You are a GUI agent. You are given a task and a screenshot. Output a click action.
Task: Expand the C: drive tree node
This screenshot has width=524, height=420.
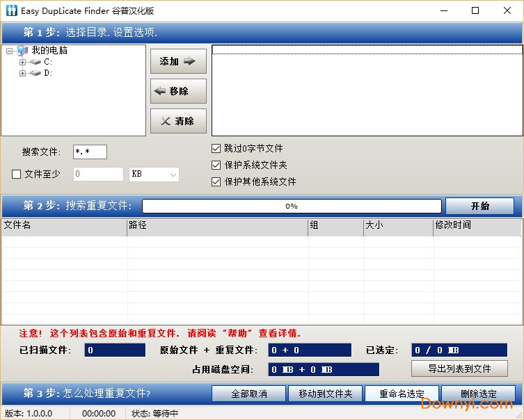[22, 62]
